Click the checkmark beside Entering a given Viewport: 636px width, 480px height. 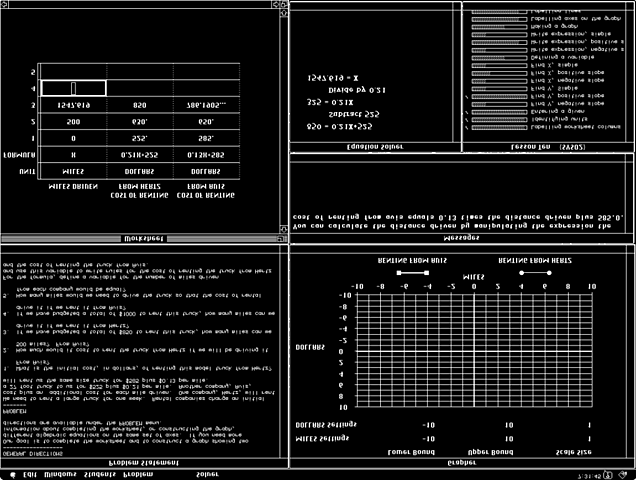coord(466,112)
